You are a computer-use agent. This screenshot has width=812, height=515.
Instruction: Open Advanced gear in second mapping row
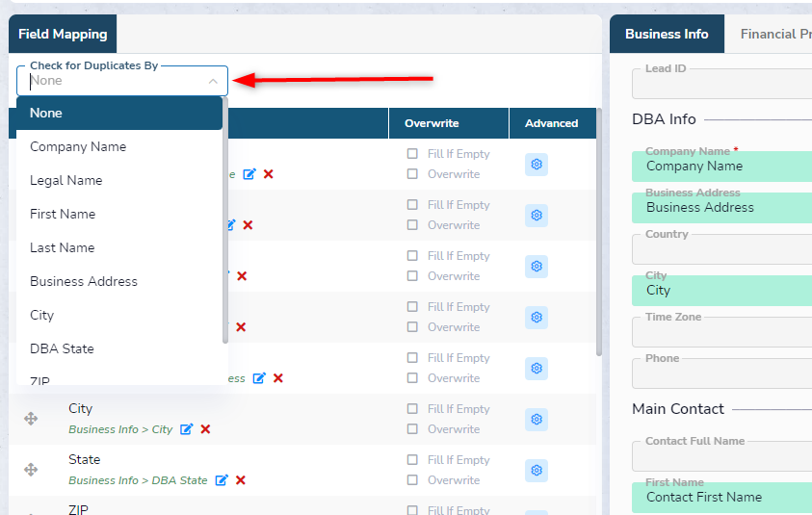click(537, 216)
